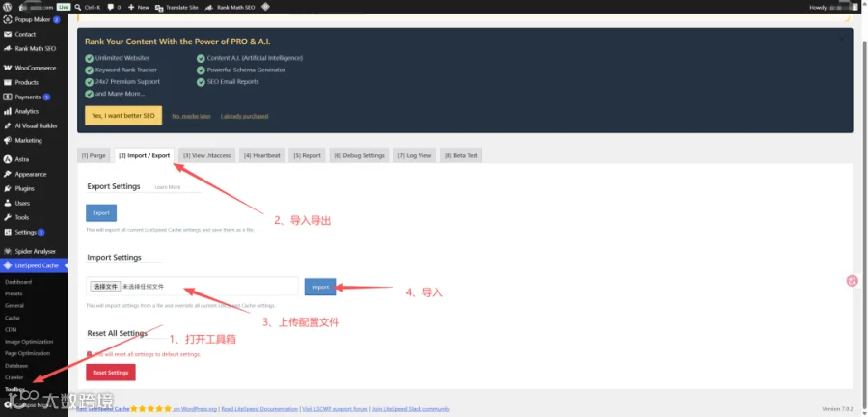
Task: Open Presets submenu item
Action: (x=14, y=293)
